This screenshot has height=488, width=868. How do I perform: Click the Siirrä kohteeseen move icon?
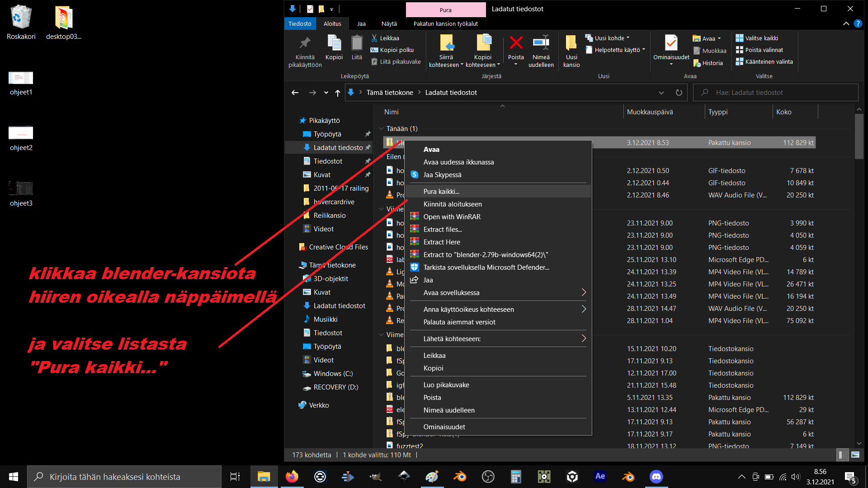pos(446,44)
